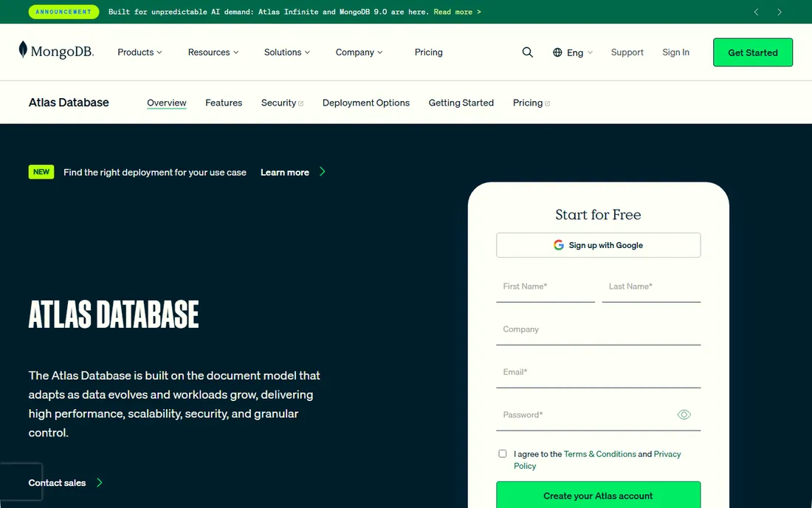Click the ANNOUNCEMENT badge

(x=63, y=12)
